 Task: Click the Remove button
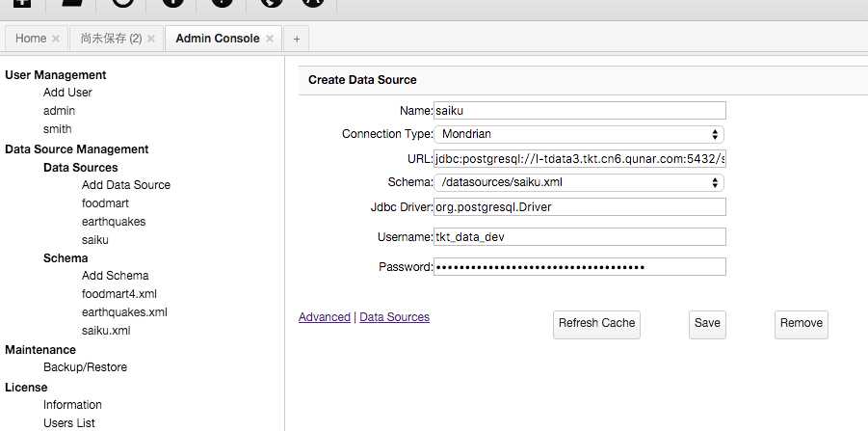(x=801, y=324)
